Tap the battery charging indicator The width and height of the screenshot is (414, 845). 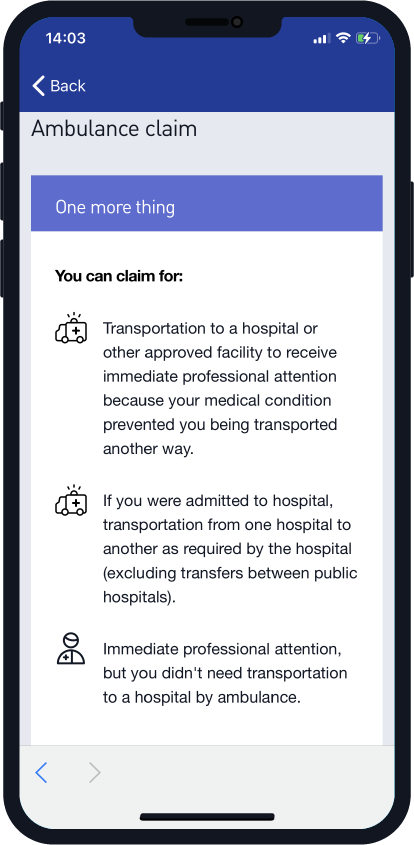coord(368,38)
